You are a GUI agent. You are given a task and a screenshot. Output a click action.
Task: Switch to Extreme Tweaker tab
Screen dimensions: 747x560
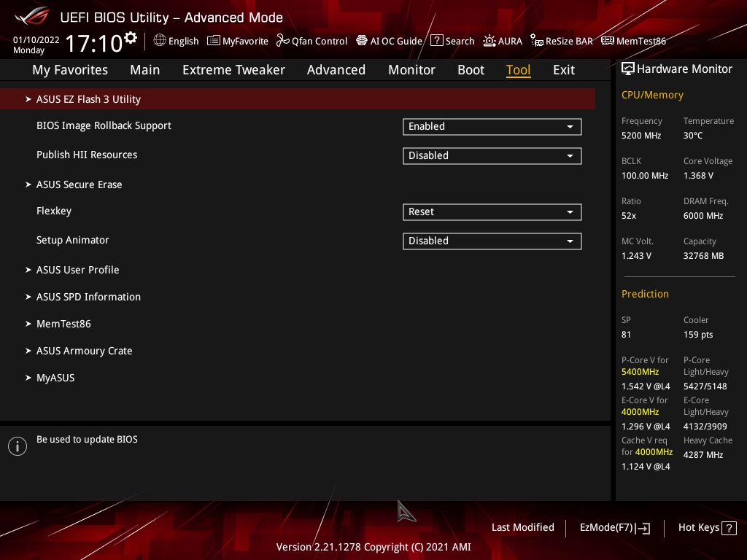(233, 70)
